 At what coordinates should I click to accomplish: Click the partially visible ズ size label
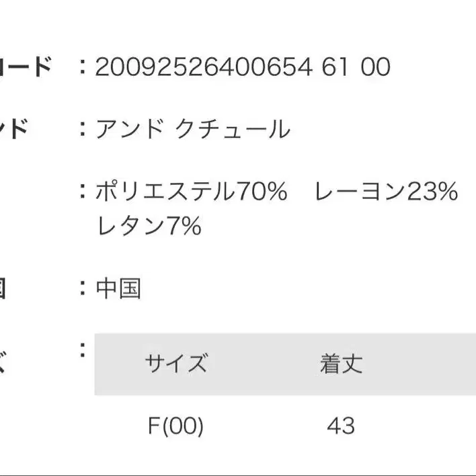pos(3,364)
